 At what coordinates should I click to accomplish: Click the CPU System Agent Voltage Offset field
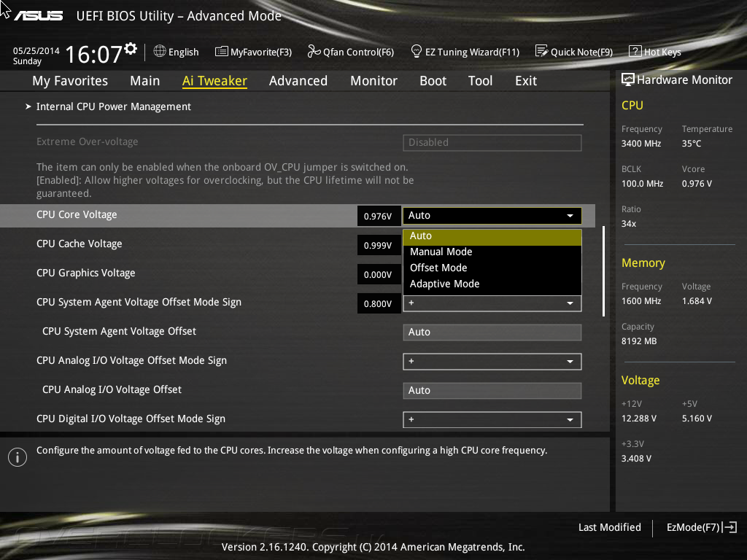(x=492, y=332)
